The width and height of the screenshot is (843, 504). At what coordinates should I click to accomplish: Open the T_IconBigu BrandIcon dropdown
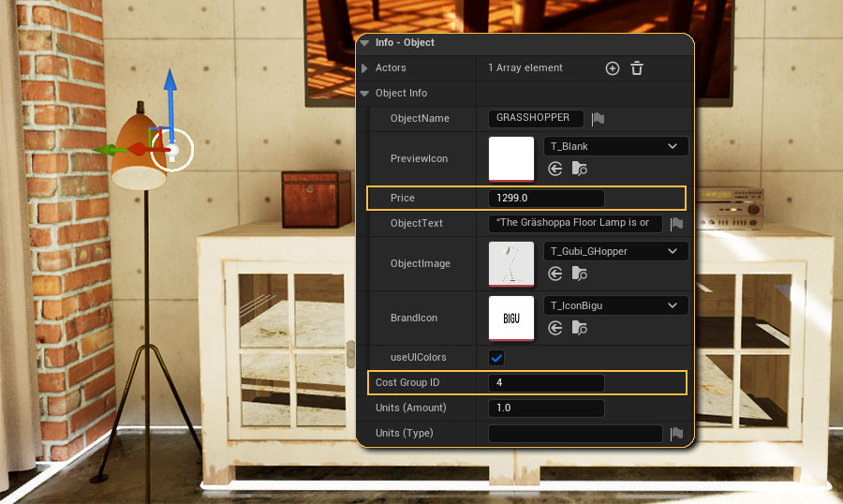click(615, 305)
